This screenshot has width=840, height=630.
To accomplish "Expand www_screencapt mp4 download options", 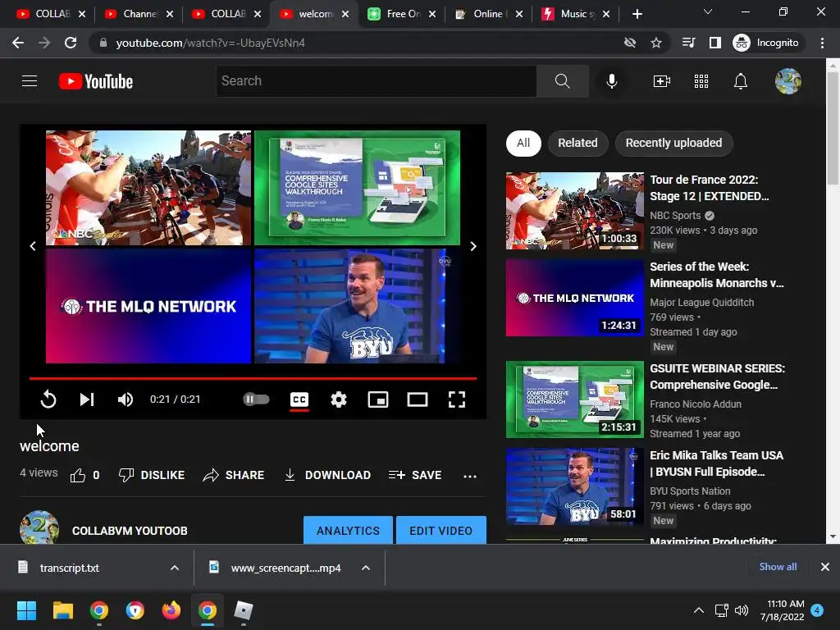I will 366,568.
